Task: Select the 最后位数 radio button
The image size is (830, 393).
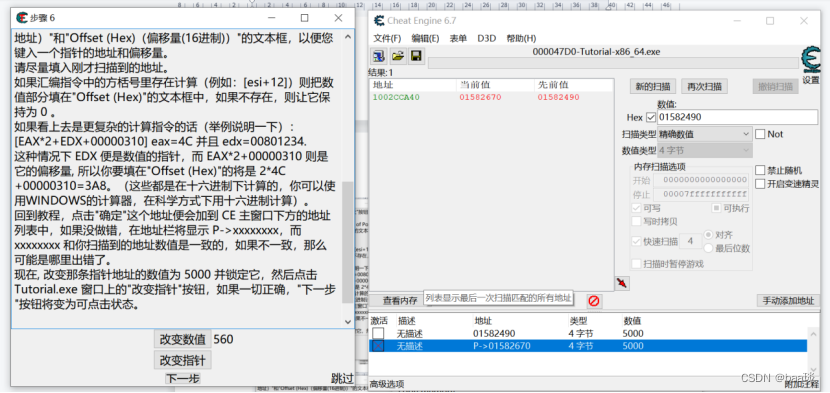Action: (708, 248)
